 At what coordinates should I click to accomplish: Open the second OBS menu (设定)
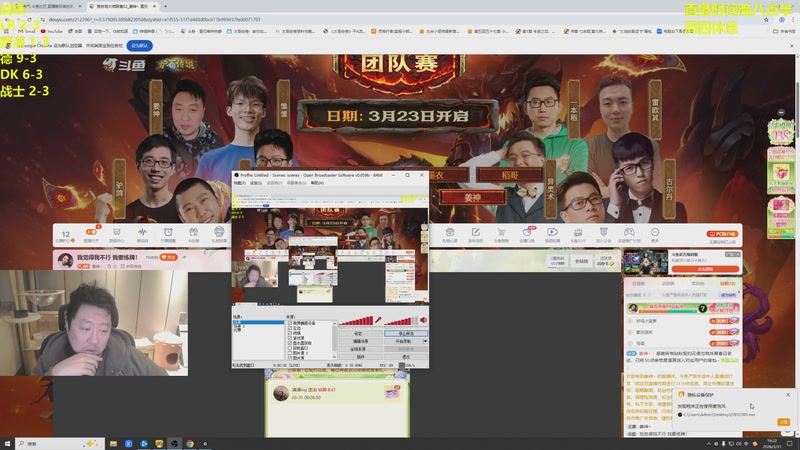pos(256,183)
